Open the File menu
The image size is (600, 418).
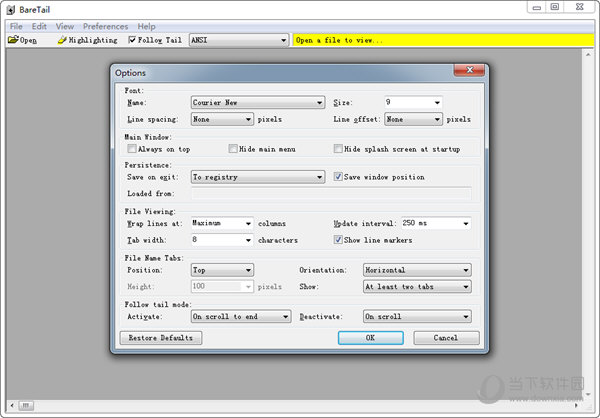point(16,26)
